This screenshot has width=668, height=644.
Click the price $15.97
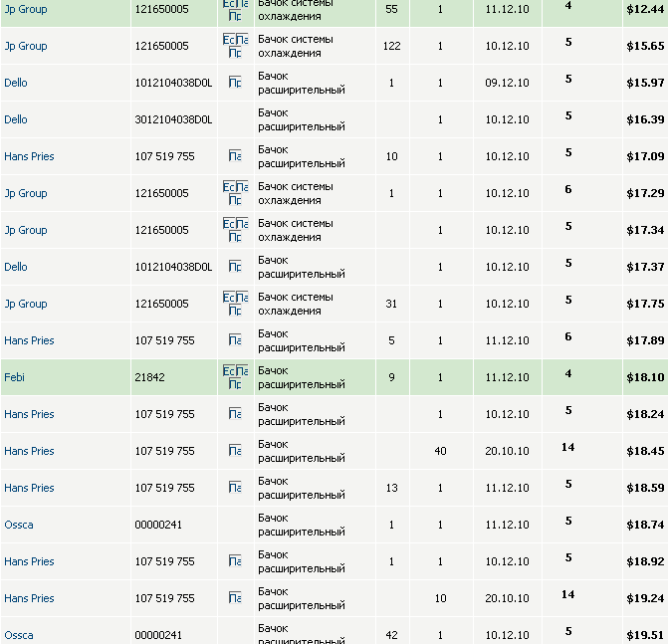click(x=645, y=83)
